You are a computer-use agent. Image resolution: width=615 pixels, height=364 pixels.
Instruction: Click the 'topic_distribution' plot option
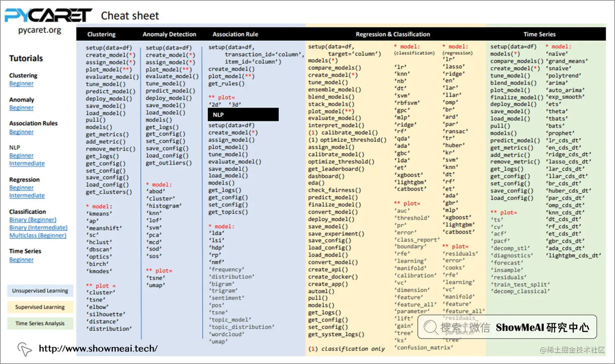[242, 327]
